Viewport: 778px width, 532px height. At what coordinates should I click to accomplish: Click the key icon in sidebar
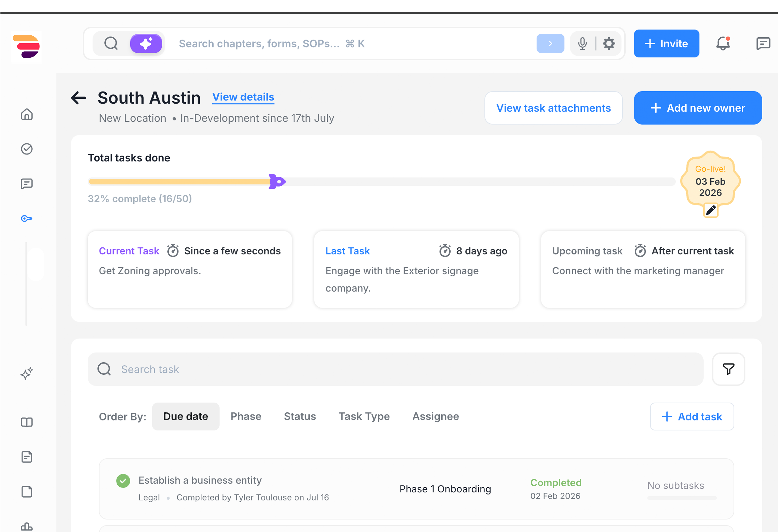(x=27, y=219)
